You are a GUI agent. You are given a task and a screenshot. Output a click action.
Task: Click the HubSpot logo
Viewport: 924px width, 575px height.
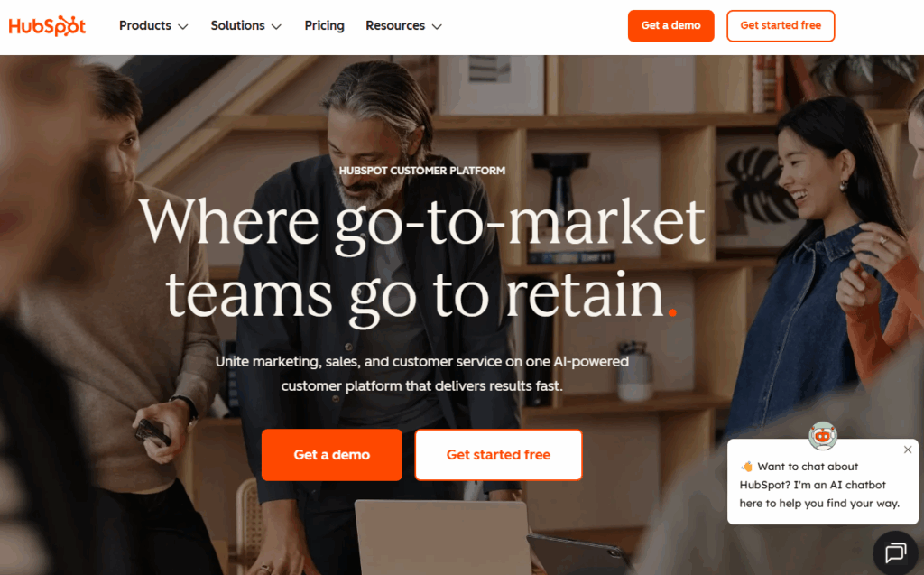[x=47, y=26]
